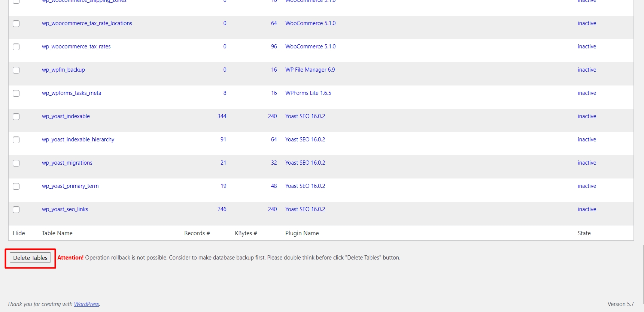Viewport: 644px width, 312px height.
Task: Open the WordPress footer link
Action: click(86, 304)
